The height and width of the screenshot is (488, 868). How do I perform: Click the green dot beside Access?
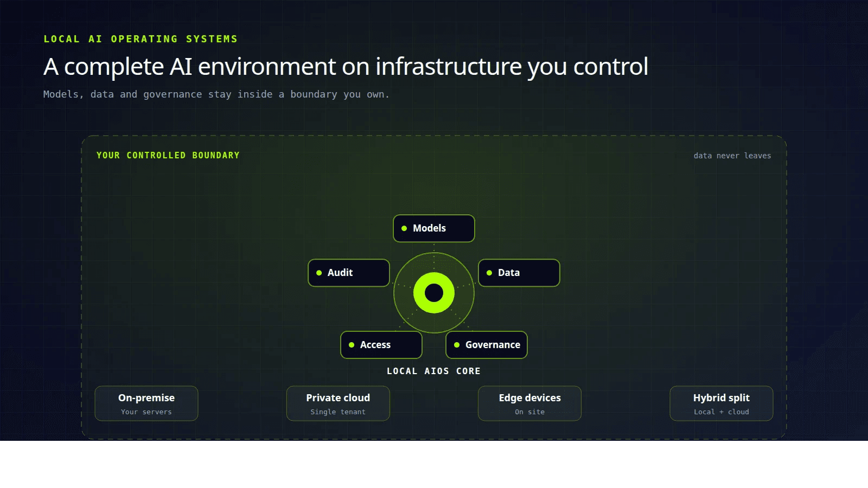pyautogui.click(x=352, y=345)
